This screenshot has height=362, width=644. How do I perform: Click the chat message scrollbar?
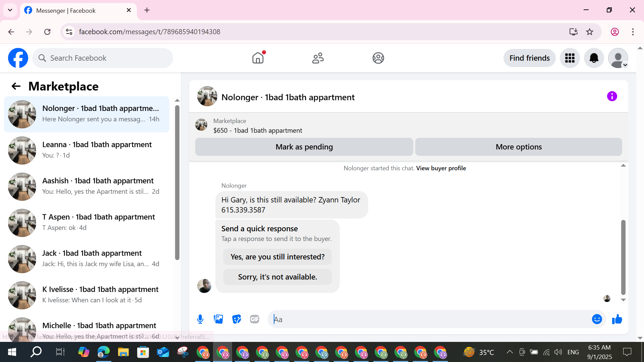pyautogui.click(x=623, y=257)
